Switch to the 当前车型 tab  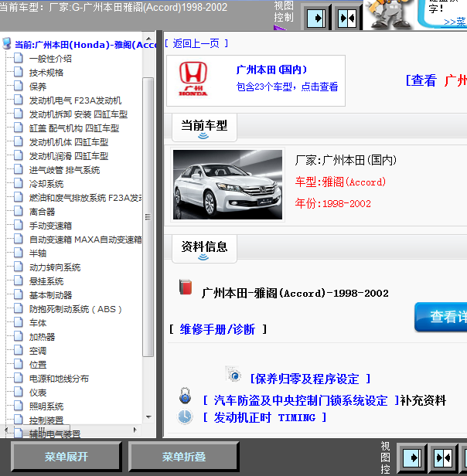(x=204, y=127)
